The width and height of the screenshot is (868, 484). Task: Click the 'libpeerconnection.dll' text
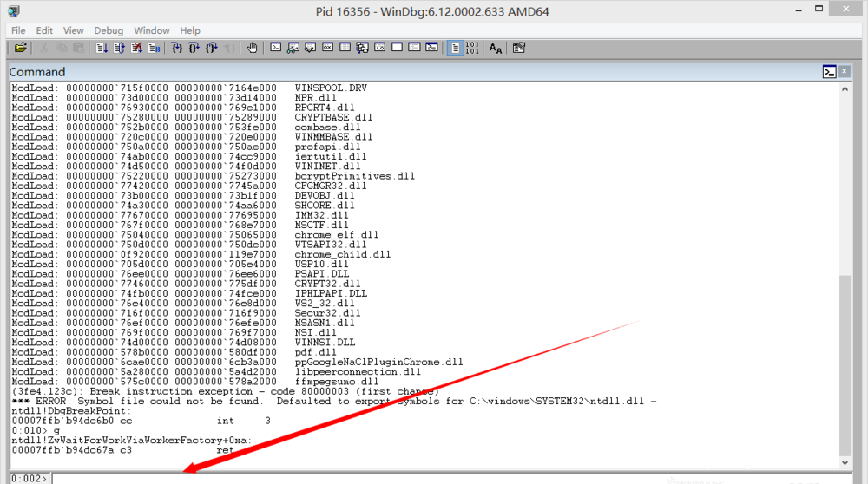coord(358,372)
